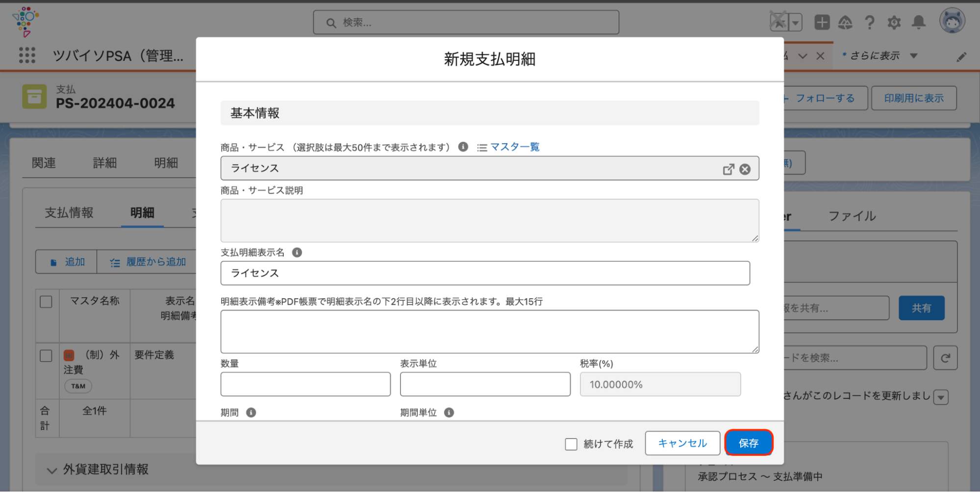Viewport: 980px width, 492px height.
Task: Click the T&M badge in the 外注費 row
Action: [78, 386]
